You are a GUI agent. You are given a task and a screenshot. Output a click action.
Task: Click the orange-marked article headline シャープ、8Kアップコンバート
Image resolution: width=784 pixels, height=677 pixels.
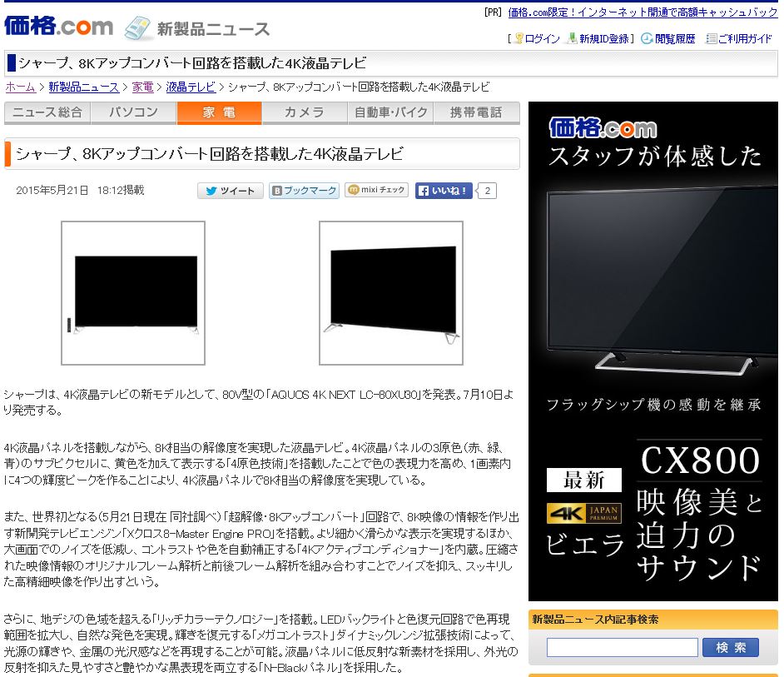pyautogui.click(x=209, y=153)
